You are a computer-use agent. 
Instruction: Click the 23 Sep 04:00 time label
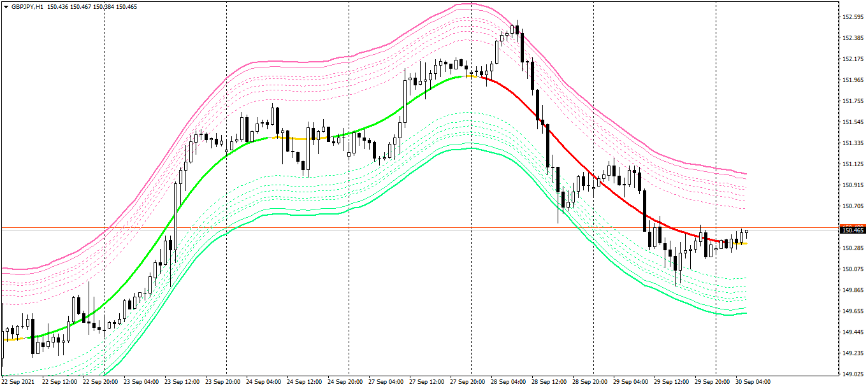click(141, 382)
